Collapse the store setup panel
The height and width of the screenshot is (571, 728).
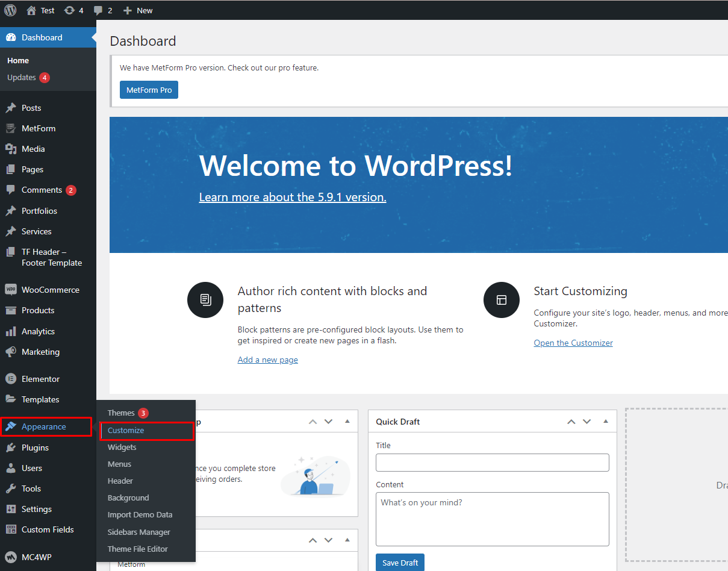347,422
